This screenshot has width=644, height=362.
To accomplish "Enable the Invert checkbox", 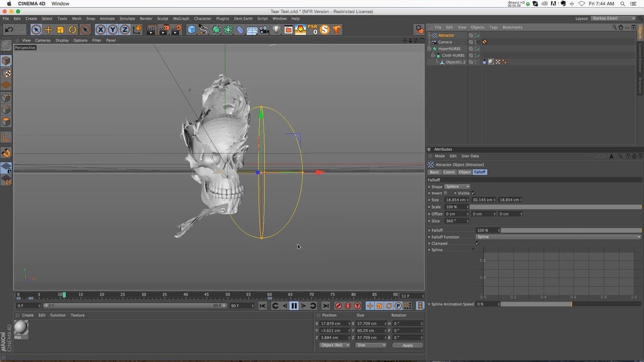I will (x=445, y=193).
